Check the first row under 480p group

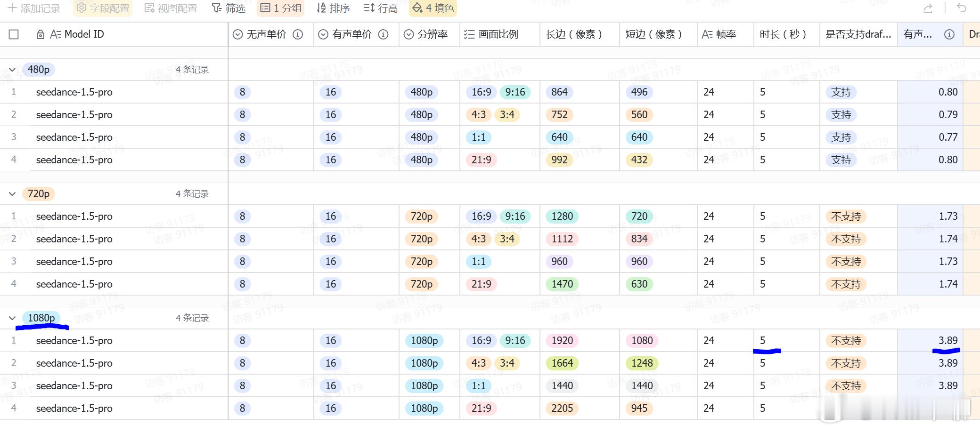(x=13, y=92)
